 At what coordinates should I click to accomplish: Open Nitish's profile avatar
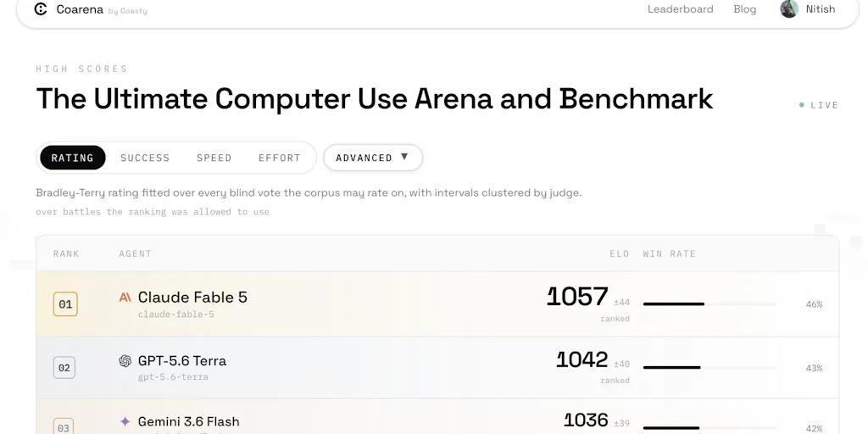point(789,8)
